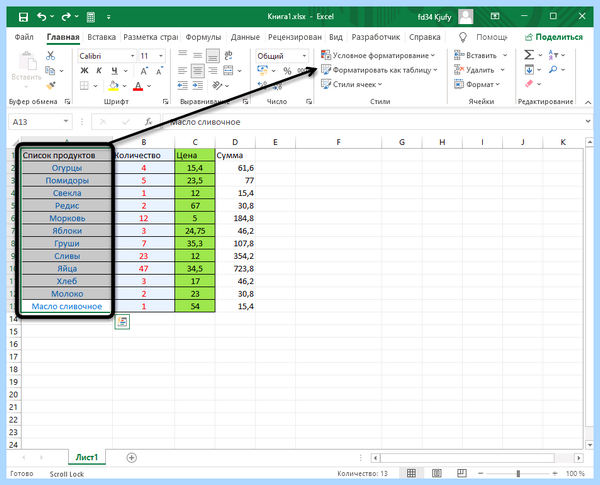
Task: Apply the yellow fill color
Action: (x=113, y=85)
